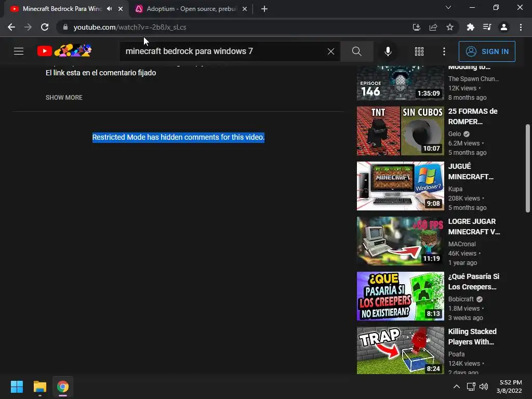Viewport: 532px width, 399px height.
Task: Open the tab search dropdown chevron
Action: coord(448,7)
